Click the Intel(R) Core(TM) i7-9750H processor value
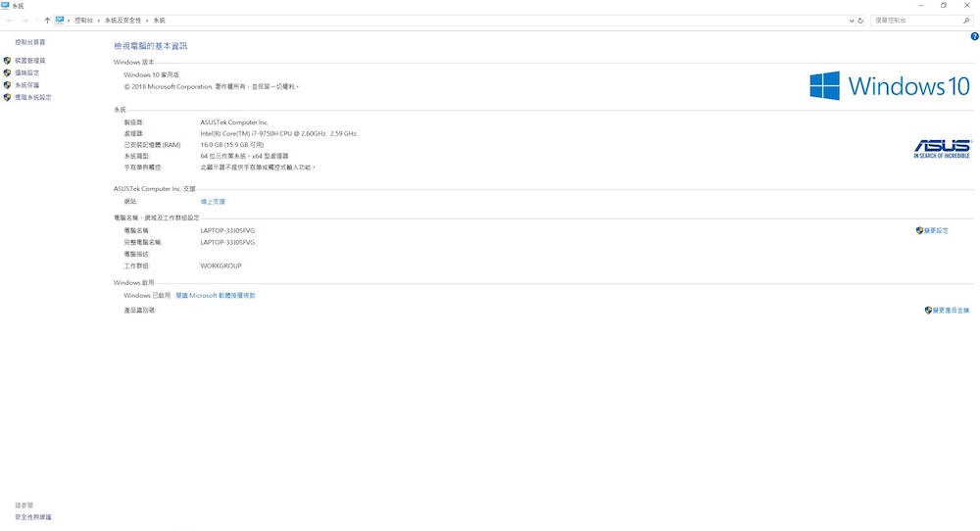Viewport: 980px width, 531px height. [278, 133]
